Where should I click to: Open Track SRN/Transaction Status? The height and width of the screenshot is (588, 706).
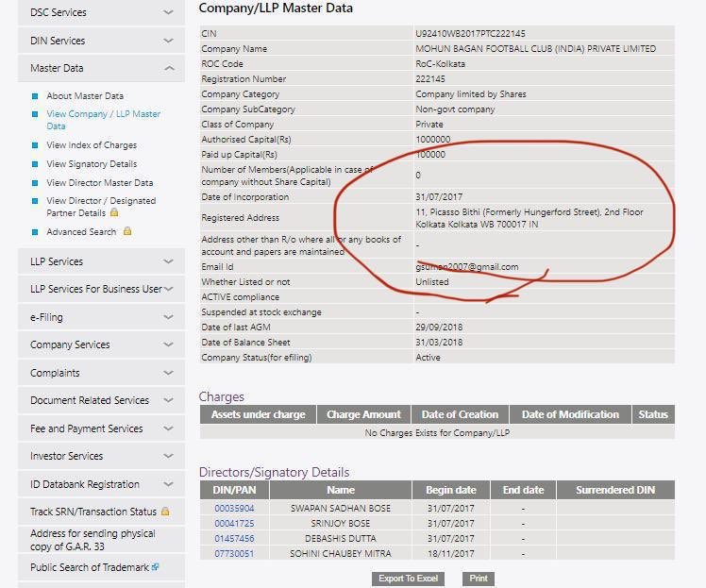(93, 512)
